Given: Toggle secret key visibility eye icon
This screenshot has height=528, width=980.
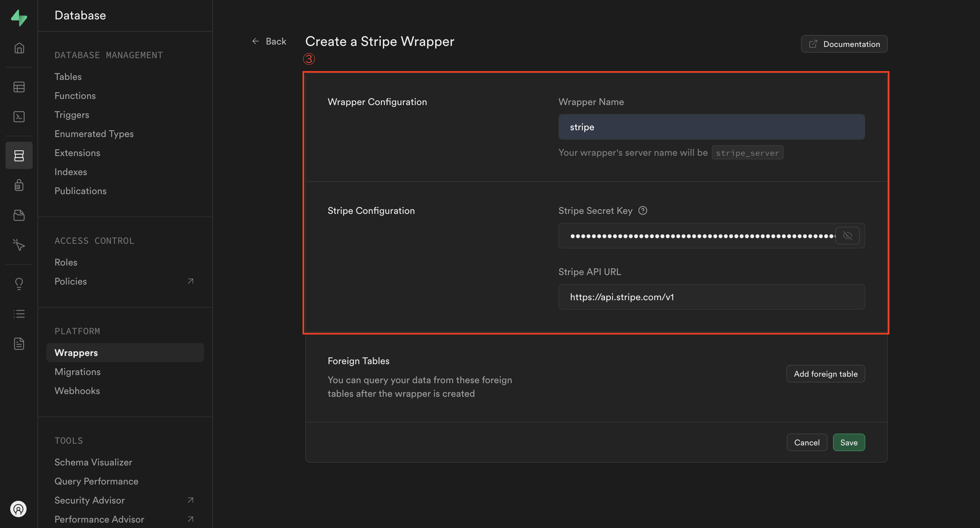Looking at the screenshot, I should (847, 236).
